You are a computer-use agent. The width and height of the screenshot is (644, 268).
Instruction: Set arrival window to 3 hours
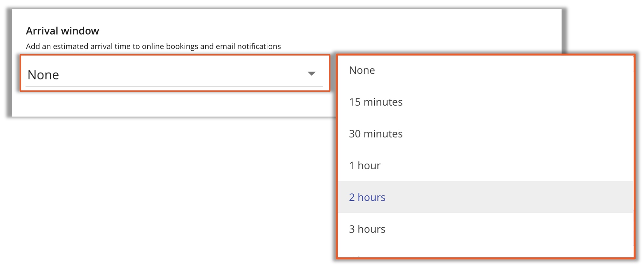(x=367, y=229)
